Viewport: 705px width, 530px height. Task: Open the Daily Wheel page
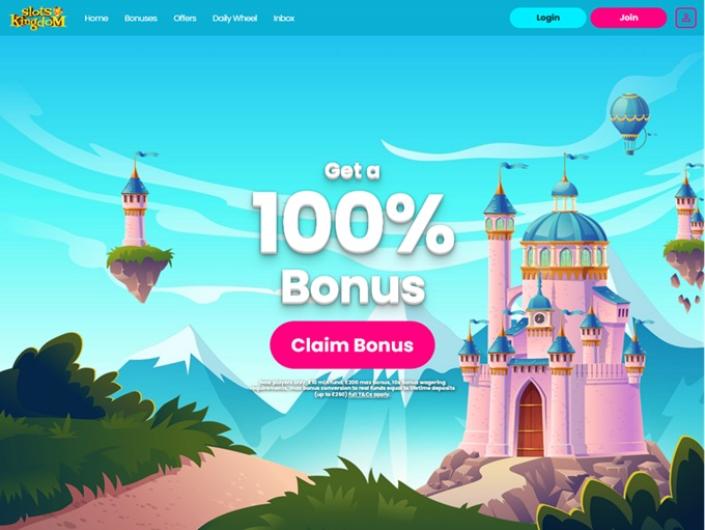point(235,18)
